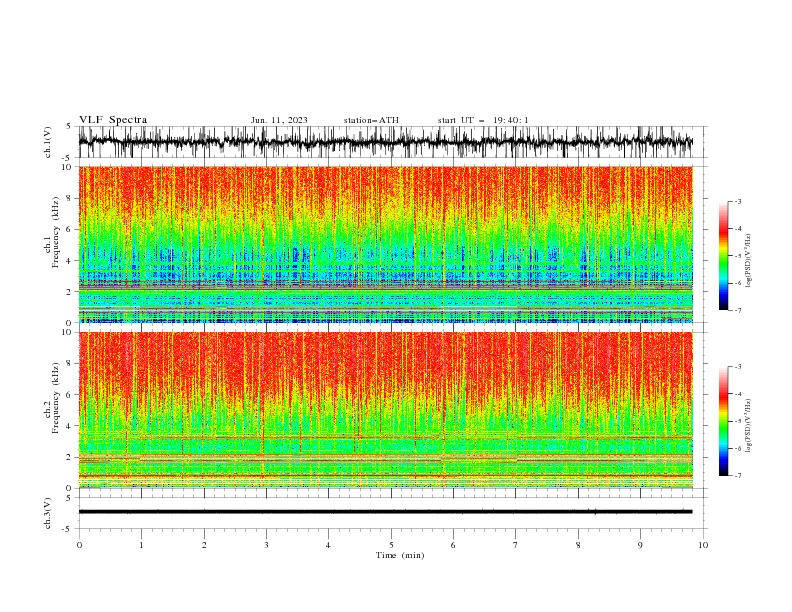Click the ch.2 spectrogram panel
Screen dimensions: 792x612
[x=386, y=410]
